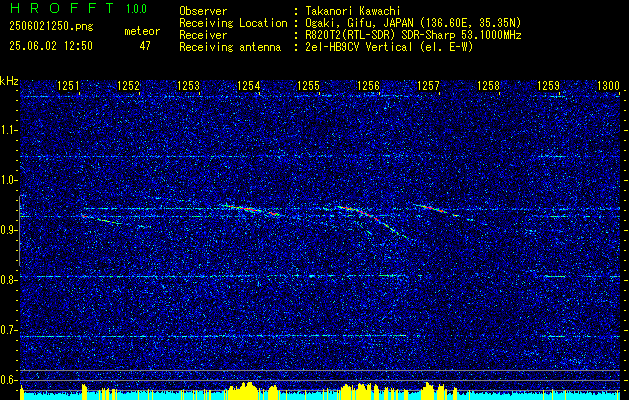Click the 1257 time marker
This screenshot has height=400, width=629.
point(428,85)
